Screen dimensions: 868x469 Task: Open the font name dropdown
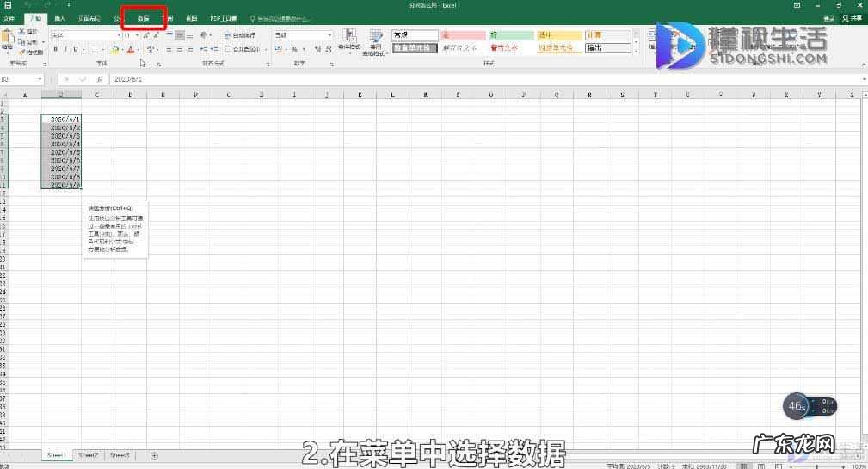[119, 35]
